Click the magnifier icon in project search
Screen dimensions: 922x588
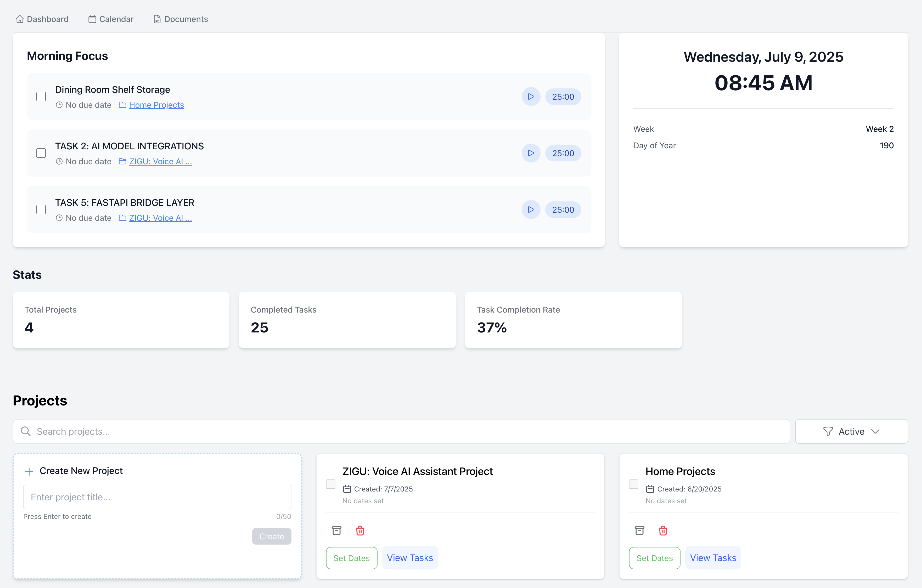[x=26, y=431]
